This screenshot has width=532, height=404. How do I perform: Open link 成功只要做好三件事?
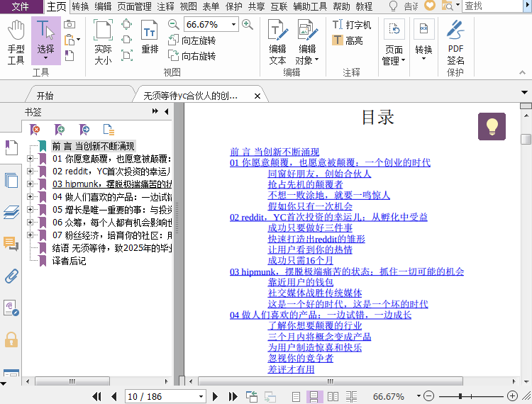[310, 228]
